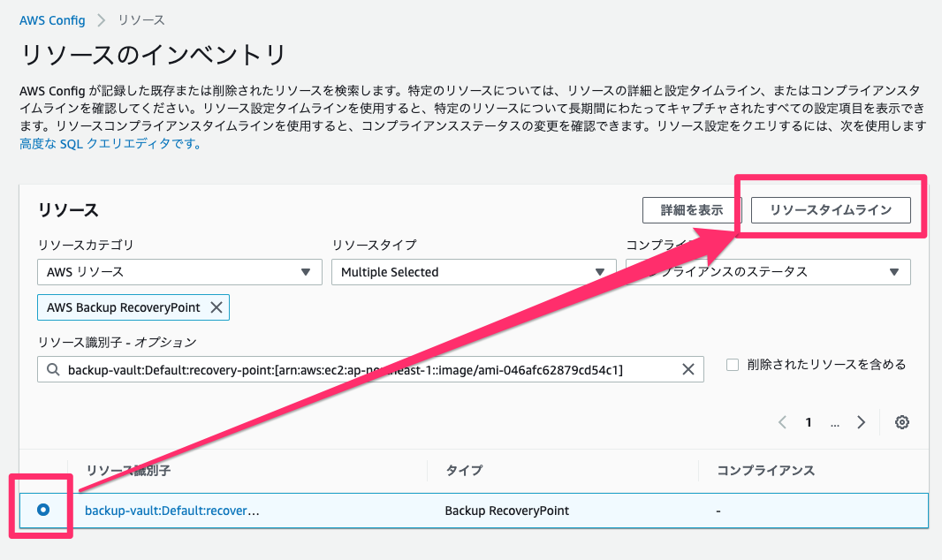Viewport: 942px width, 560px height.
Task: Click the pagination ellipsis icon
Action: click(834, 422)
